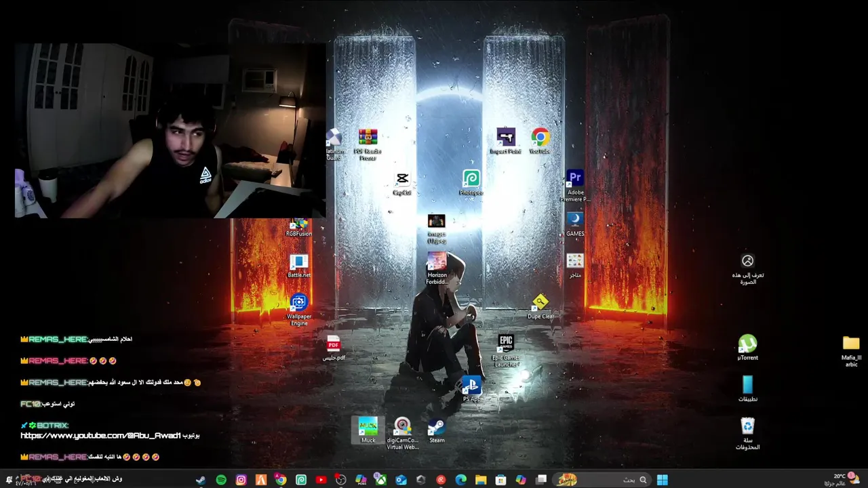Image resolution: width=868 pixels, height=488 pixels.
Task: Open Photopea from the taskbar
Action: (301, 480)
